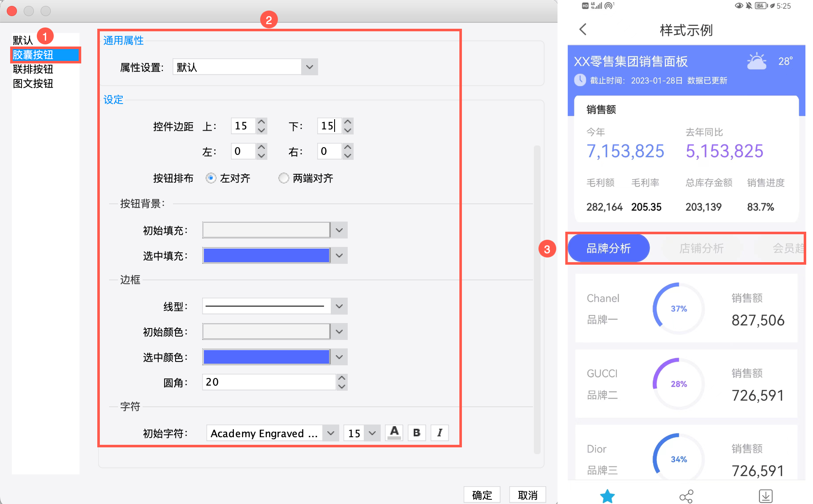Tap the download icon in bottom bar

point(765,496)
